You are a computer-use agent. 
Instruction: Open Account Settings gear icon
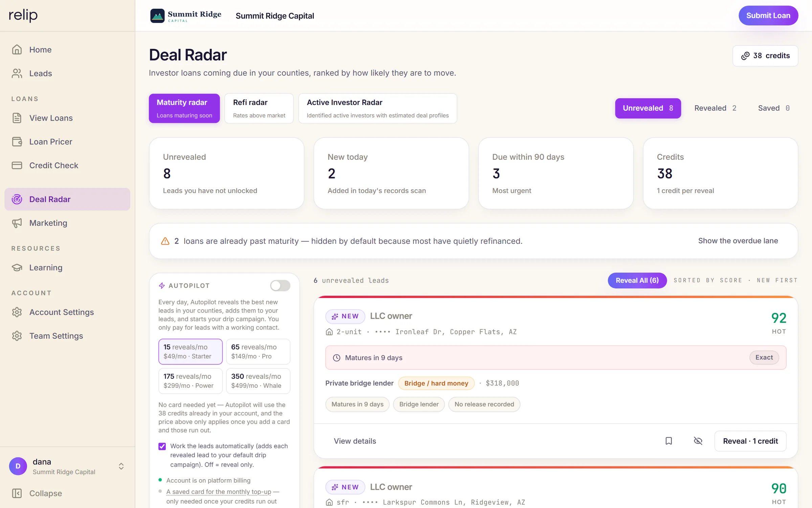17,312
